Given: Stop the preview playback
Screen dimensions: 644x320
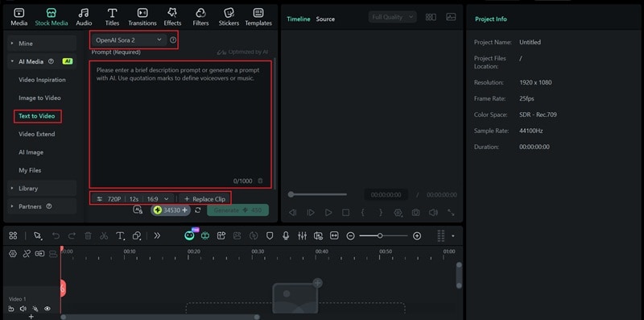Looking at the screenshot, I should pos(346,213).
